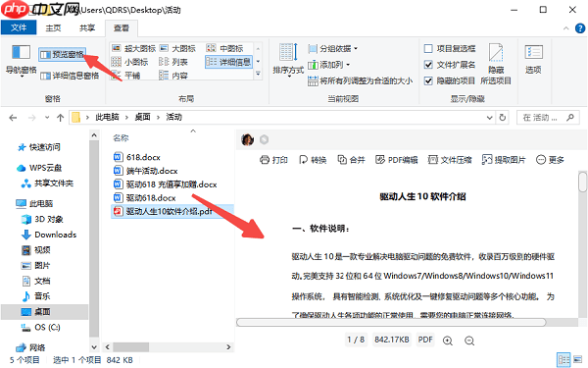Click 桌面 in the address breadcrumb
Viewport: 588px width, 368px height.
point(142,117)
